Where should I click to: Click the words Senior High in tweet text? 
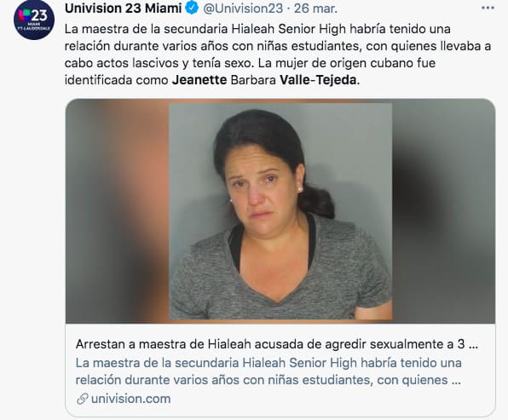pos(312,29)
